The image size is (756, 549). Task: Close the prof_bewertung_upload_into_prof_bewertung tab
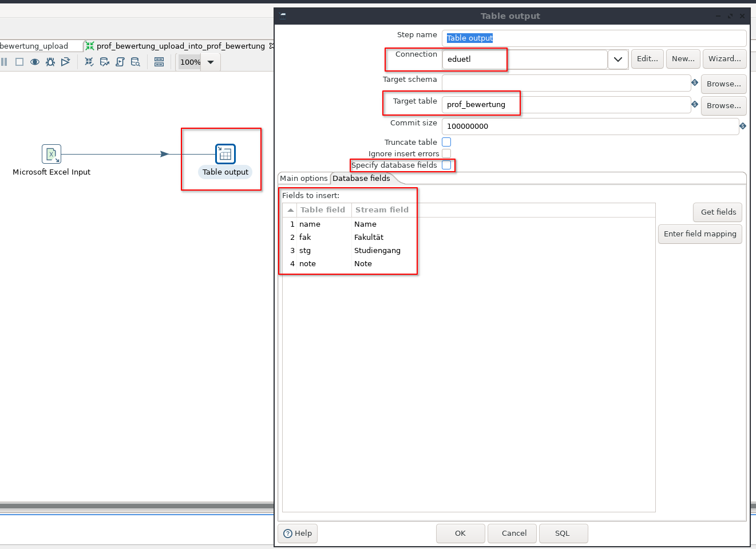click(x=272, y=46)
